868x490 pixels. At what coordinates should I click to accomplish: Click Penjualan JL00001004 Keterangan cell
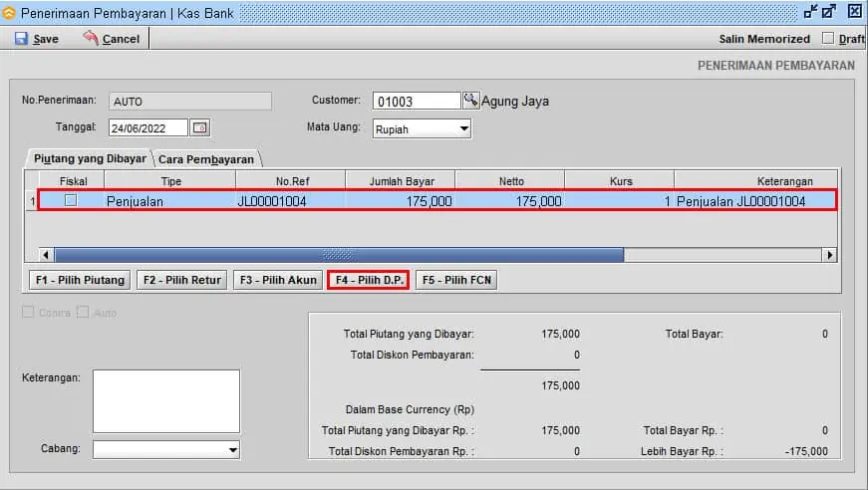click(755, 201)
